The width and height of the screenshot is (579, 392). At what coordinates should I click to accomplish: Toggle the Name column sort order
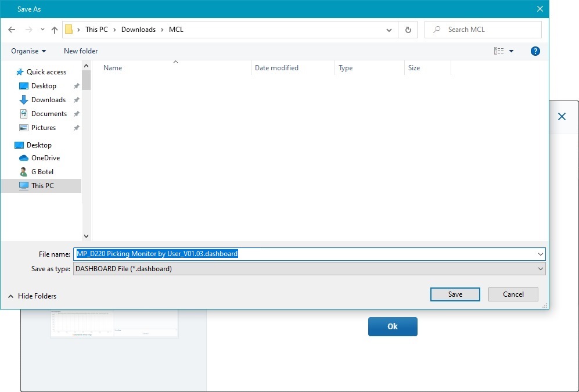(112, 68)
